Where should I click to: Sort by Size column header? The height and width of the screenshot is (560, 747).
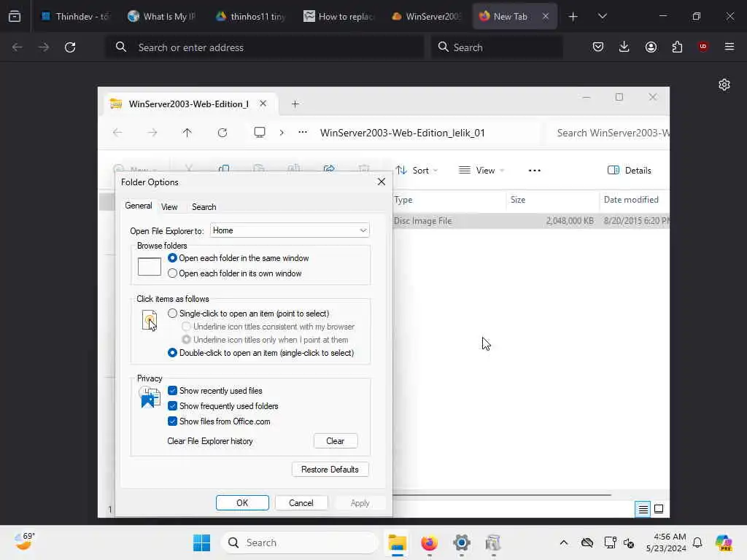pos(552,200)
